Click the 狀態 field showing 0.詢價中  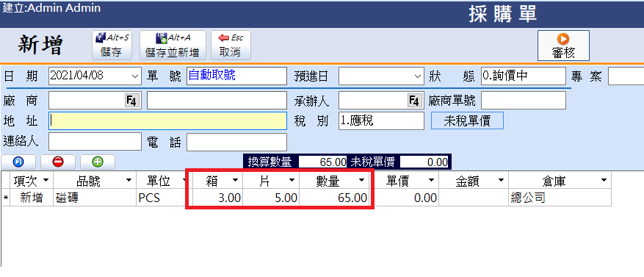[524, 76]
